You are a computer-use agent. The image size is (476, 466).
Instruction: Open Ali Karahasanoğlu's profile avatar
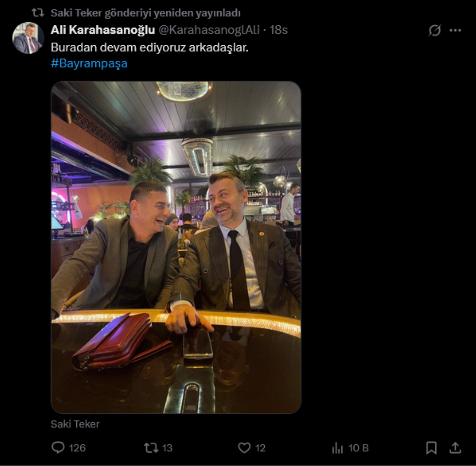coord(28,38)
